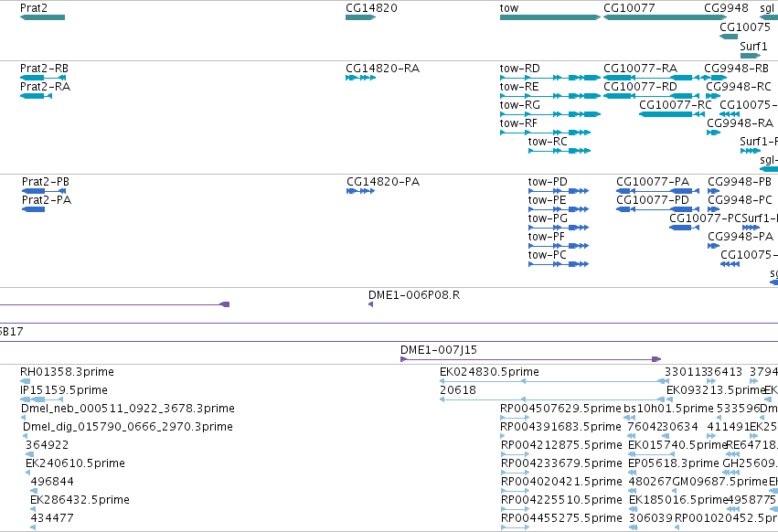Select transcript tow-RC

(x=560, y=151)
